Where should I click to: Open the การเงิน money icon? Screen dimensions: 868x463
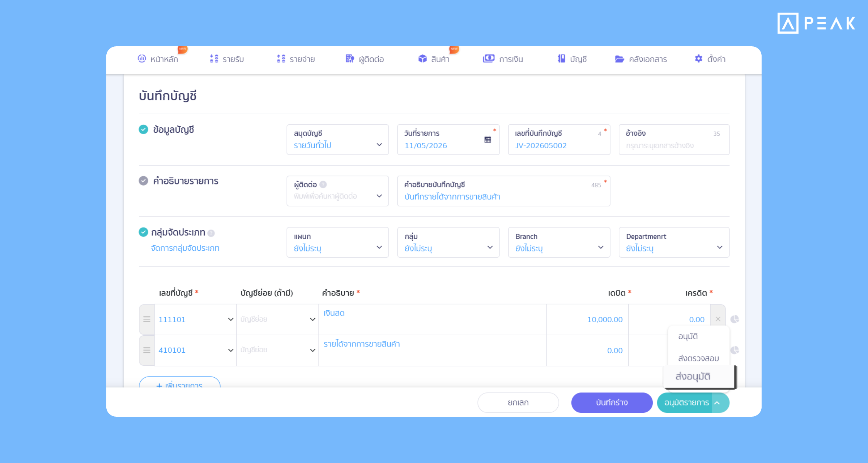pyautogui.click(x=489, y=59)
